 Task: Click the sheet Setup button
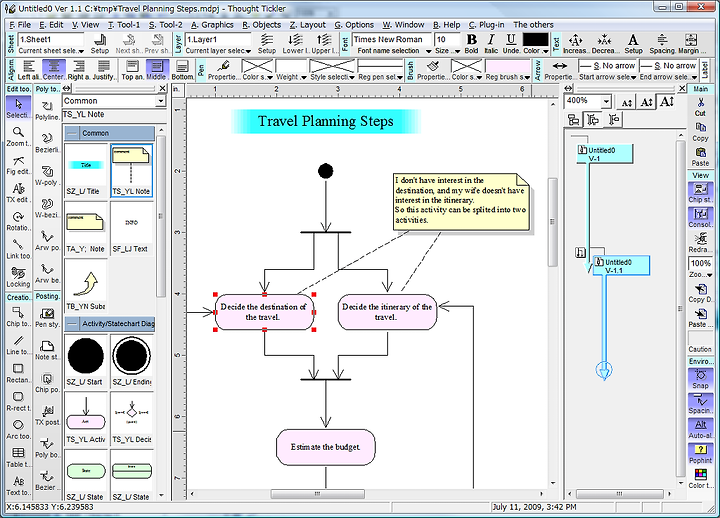(x=100, y=44)
